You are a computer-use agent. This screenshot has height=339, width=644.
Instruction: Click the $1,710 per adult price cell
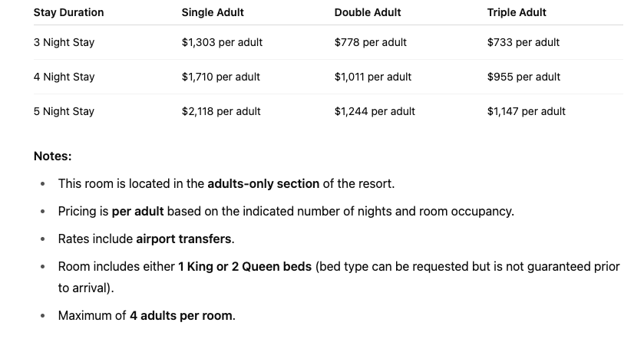221,77
